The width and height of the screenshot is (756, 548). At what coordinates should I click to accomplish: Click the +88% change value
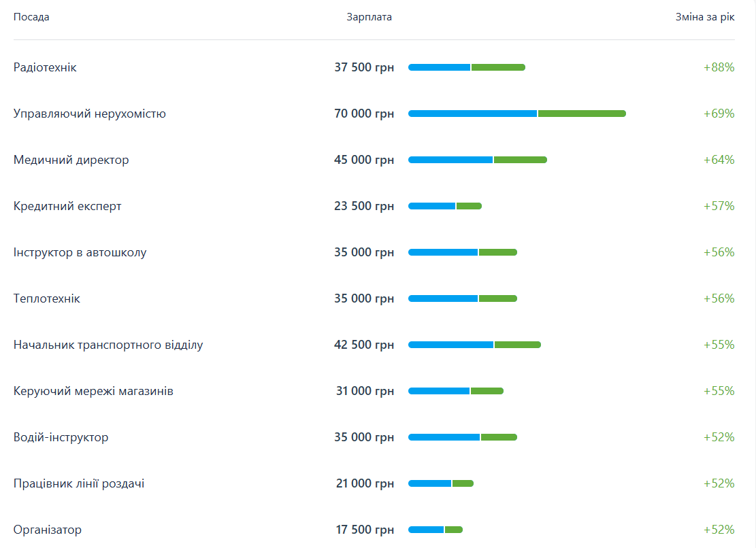[x=719, y=67]
